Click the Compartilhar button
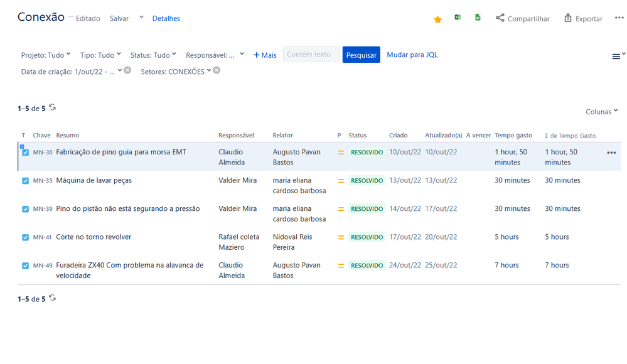The height and width of the screenshot is (364, 627). pyautogui.click(x=523, y=18)
